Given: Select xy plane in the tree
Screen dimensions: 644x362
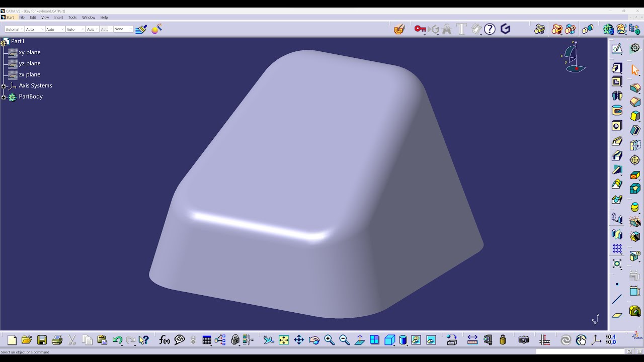Looking at the screenshot, I should [x=30, y=52].
